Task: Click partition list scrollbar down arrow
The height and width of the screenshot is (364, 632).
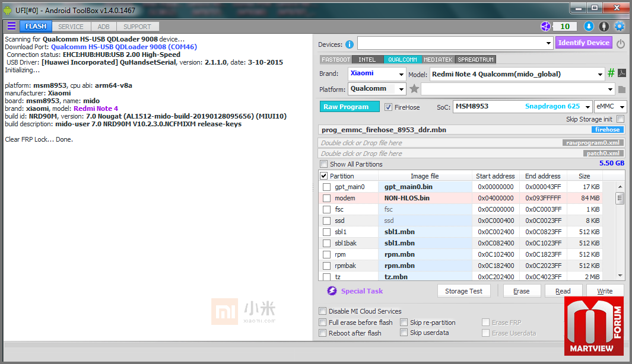Action: pos(620,276)
